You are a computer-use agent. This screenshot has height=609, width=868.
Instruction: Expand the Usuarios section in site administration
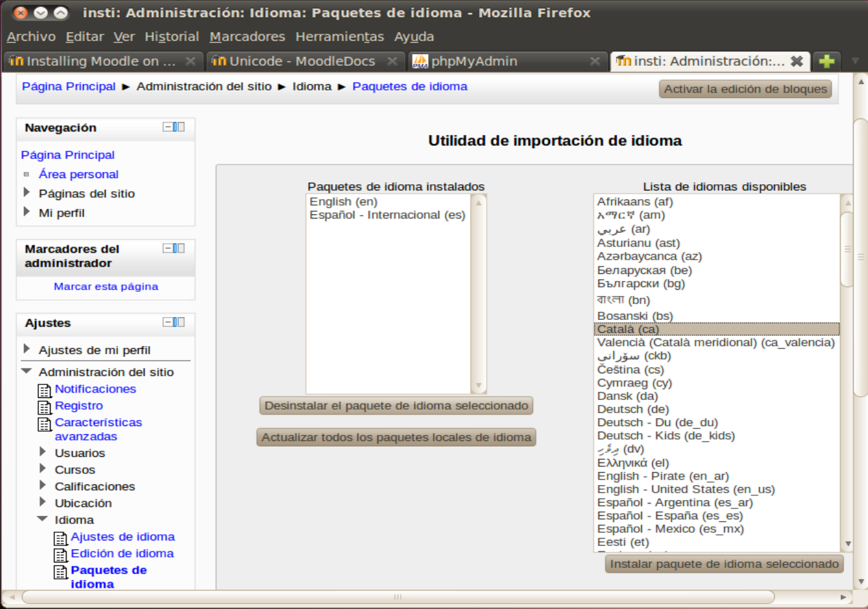[x=42, y=452]
